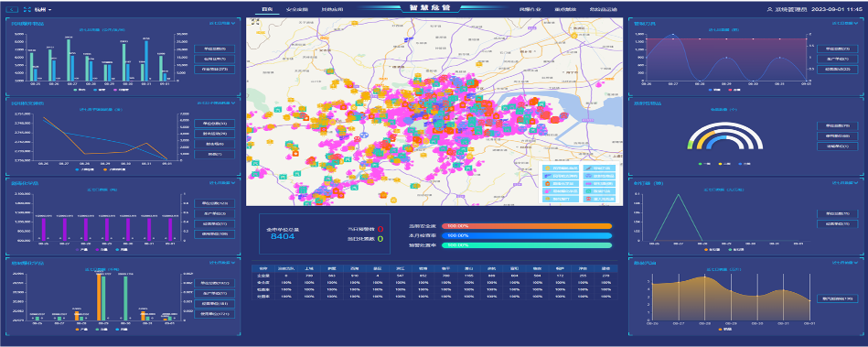868x347 pixels.
Task: Click the lone yellow marker at the map's northeast
Action: 574,35
